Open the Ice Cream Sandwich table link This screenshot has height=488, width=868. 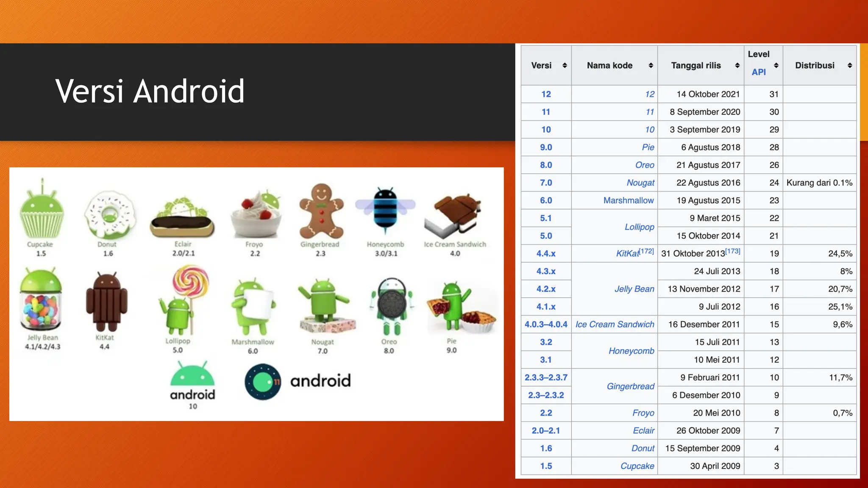click(x=615, y=324)
